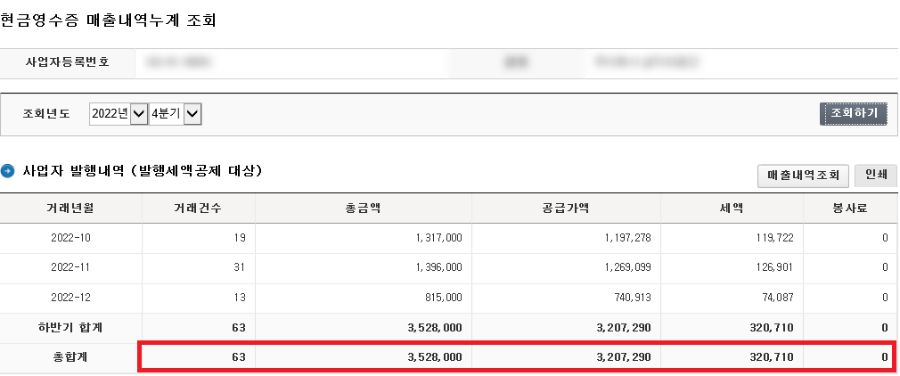
Task: Click the 사업자등록번호 label
Action: coord(67,62)
